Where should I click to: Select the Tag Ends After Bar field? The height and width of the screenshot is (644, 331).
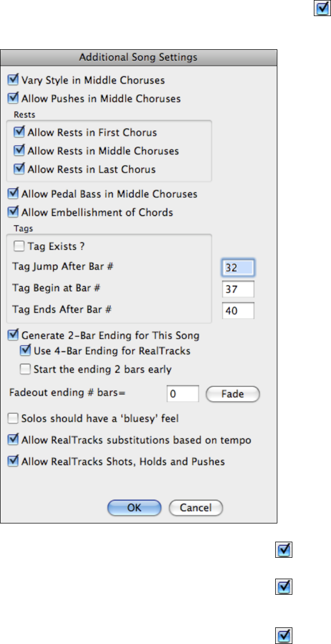point(238,311)
